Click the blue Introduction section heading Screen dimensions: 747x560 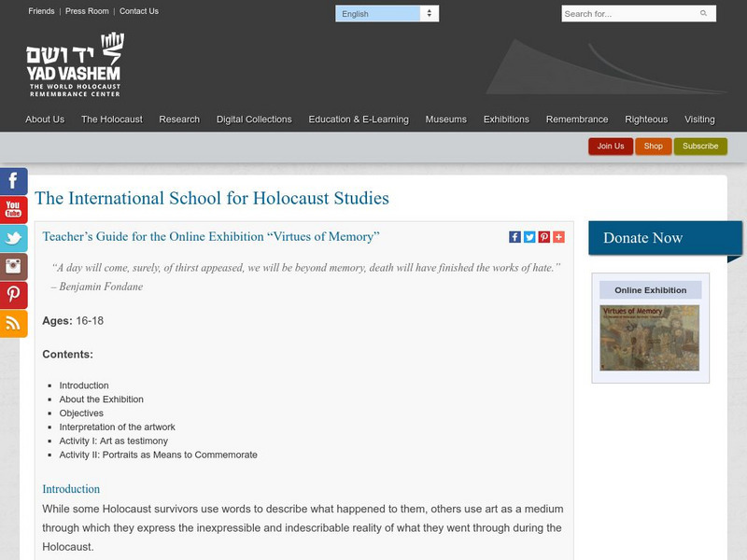[x=71, y=489]
